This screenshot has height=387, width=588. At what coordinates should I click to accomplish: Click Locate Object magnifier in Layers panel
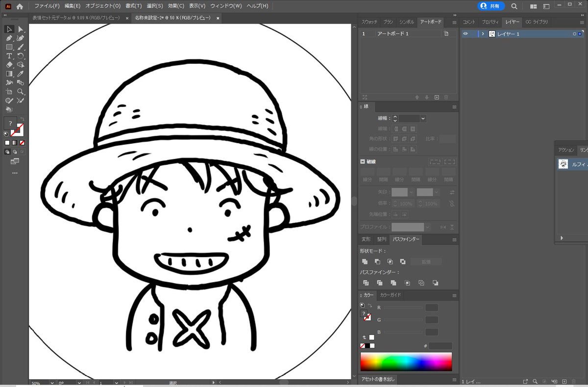point(535,381)
